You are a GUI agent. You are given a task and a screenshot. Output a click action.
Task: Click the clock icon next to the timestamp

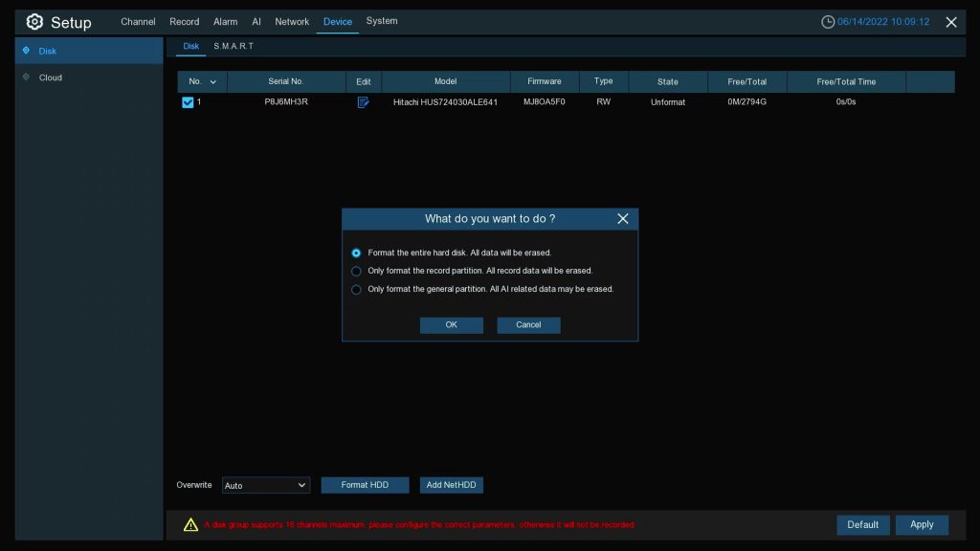[x=827, y=20]
